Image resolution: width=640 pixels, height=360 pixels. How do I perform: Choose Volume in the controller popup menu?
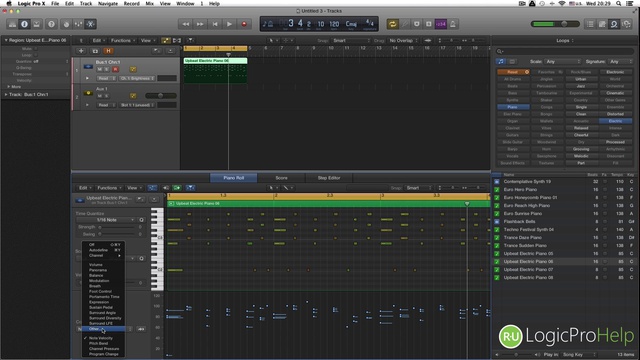pyautogui.click(x=103, y=265)
